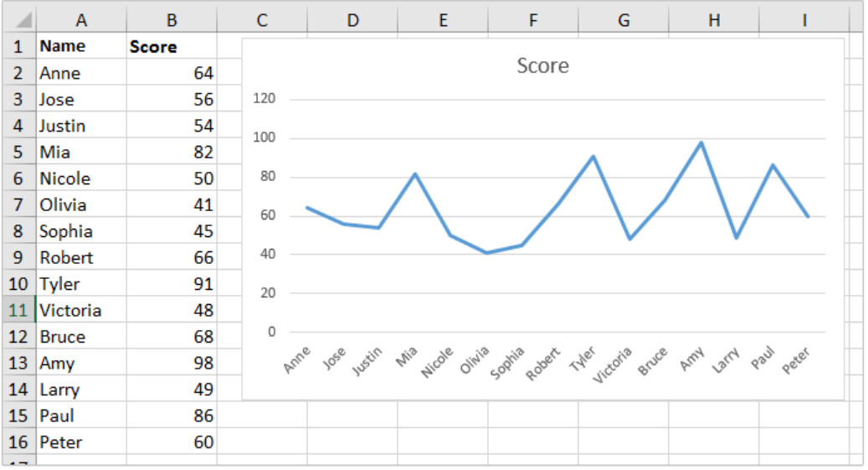Select the cell containing Mia
Screen dimensions: 868x470
coord(81,152)
